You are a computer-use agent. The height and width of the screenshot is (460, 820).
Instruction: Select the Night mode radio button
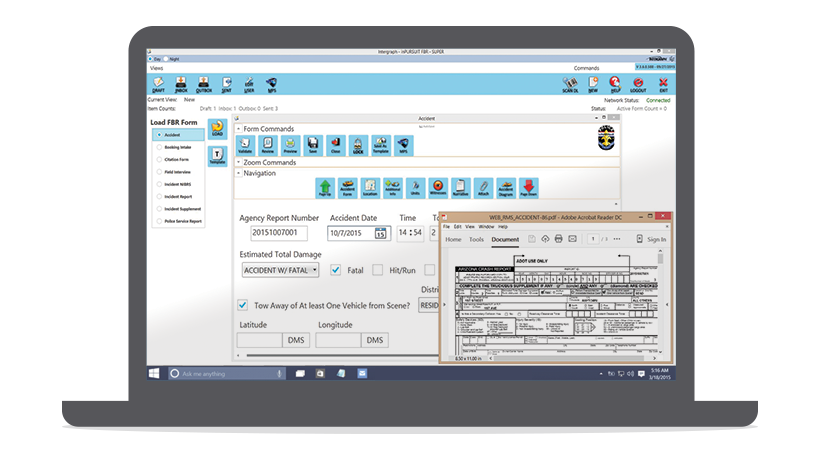[x=166, y=59]
